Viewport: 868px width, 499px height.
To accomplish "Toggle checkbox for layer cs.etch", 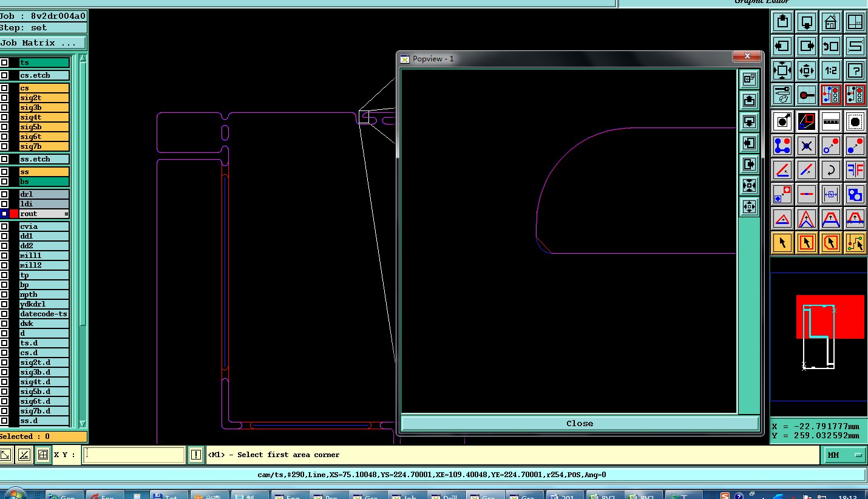I will tap(4, 75).
